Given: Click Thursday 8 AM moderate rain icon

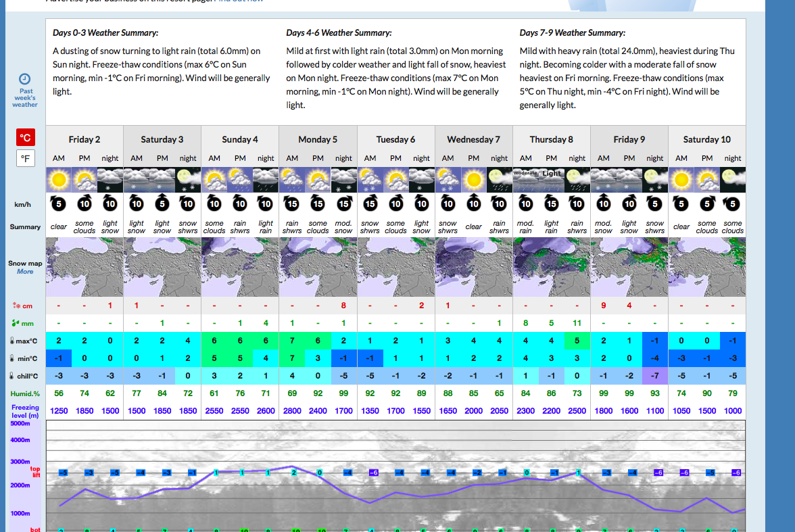Looking at the screenshot, I should click(x=526, y=180).
